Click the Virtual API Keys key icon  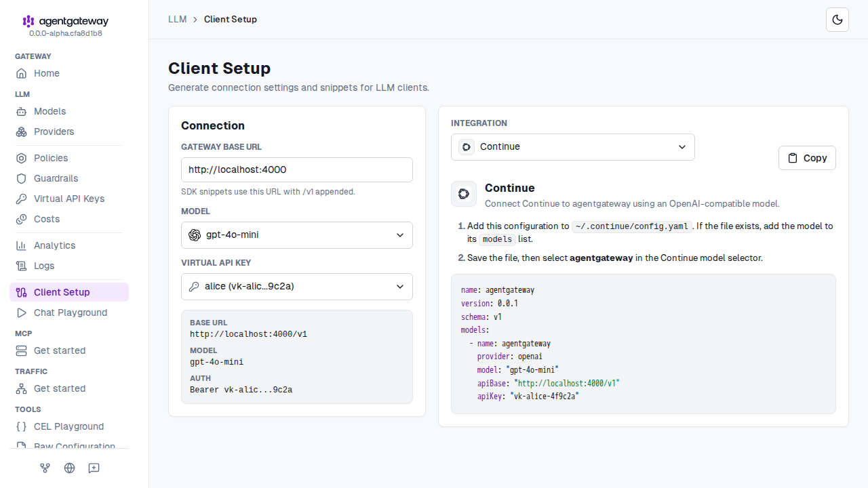[x=22, y=199]
